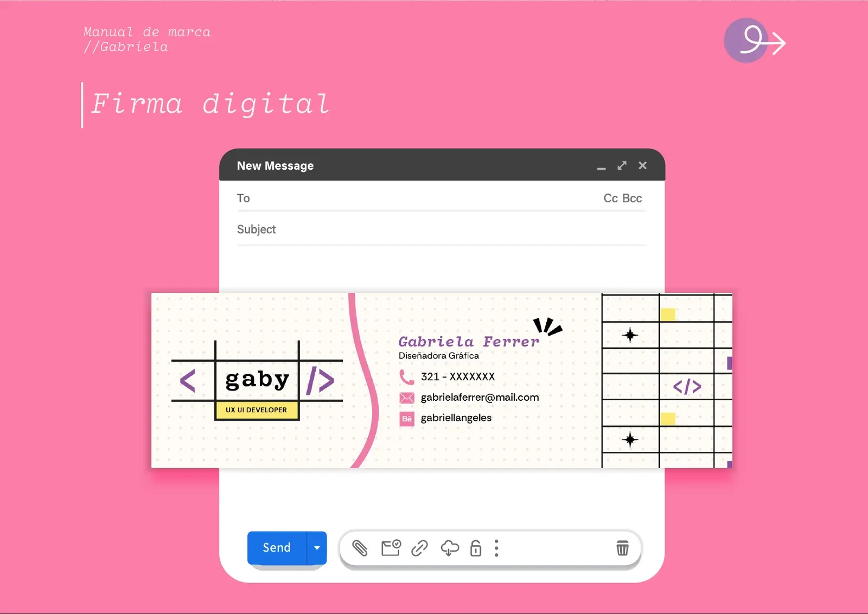Open more options three-dot menu
This screenshot has width=868, height=614.
coord(496,548)
